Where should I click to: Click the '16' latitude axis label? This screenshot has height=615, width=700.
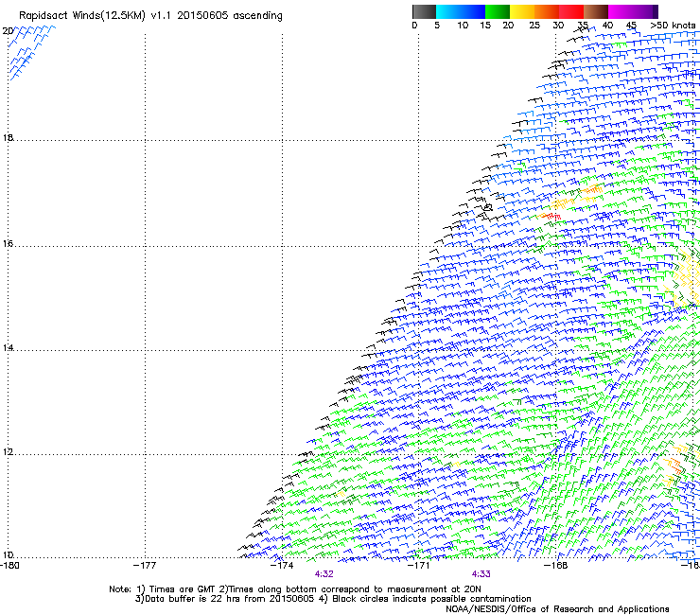(x=8, y=244)
